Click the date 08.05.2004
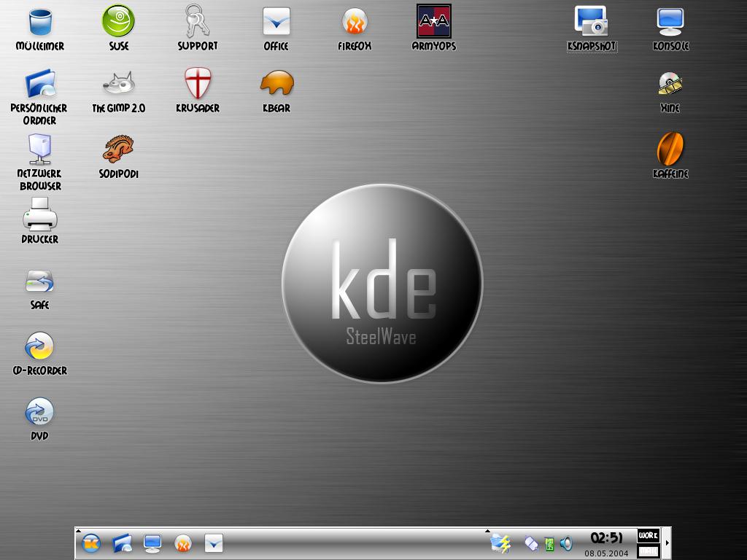Screen dimensions: 747x560 click(606, 553)
